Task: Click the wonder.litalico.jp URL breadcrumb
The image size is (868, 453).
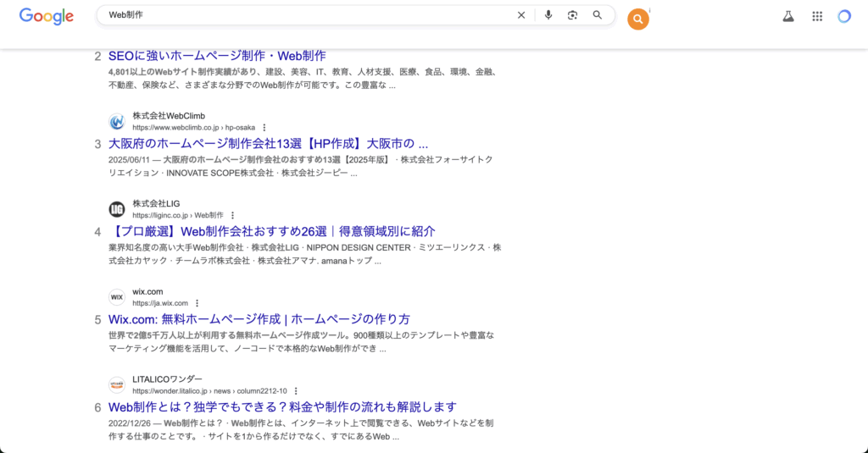Action: pyautogui.click(x=210, y=391)
